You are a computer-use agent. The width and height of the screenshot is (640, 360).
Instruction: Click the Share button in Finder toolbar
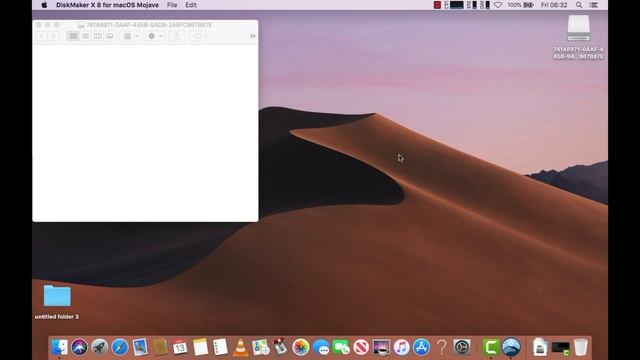tap(177, 36)
